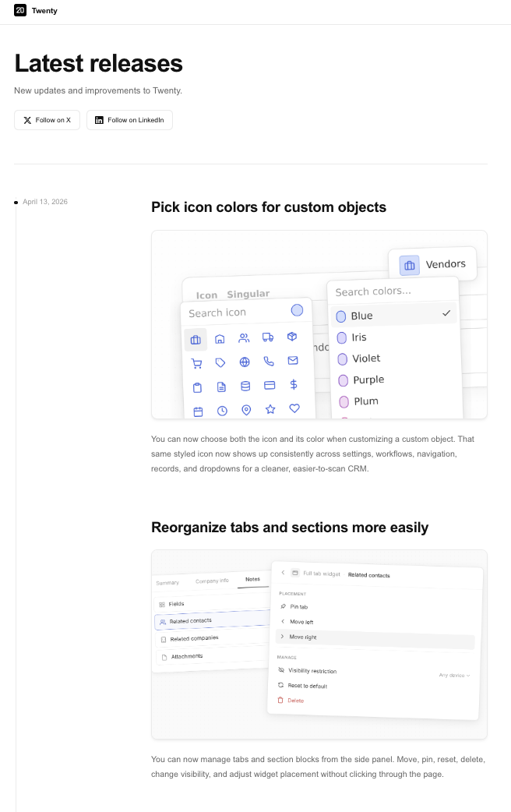Select the shopping cart icon
This screenshot has width=511, height=812.
pyautogui.click(x=197, y=364)
